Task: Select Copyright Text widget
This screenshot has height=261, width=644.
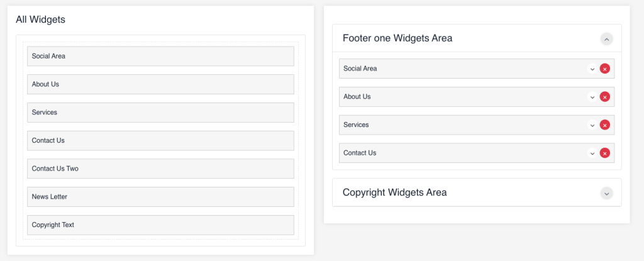Action: pyautogui.click(x=160, y=225)
